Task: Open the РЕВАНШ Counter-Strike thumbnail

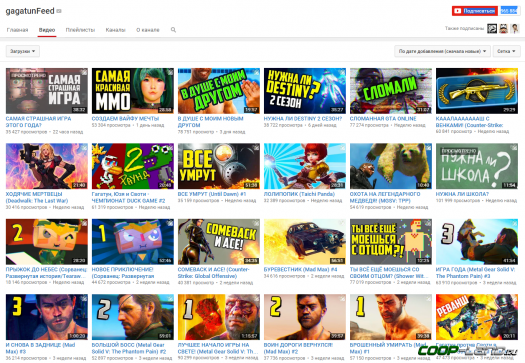Action: click(477, 317)
